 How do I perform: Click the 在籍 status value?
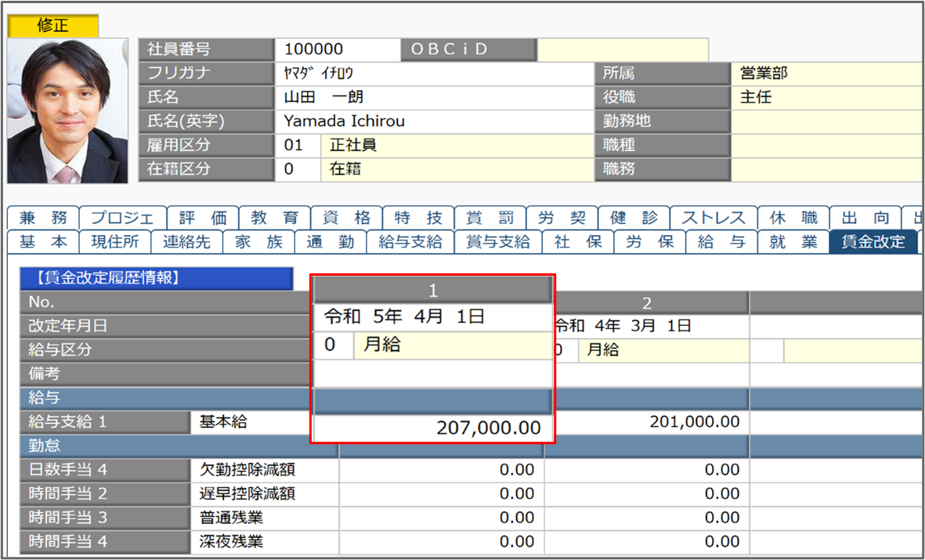click(x=457, y=169)
